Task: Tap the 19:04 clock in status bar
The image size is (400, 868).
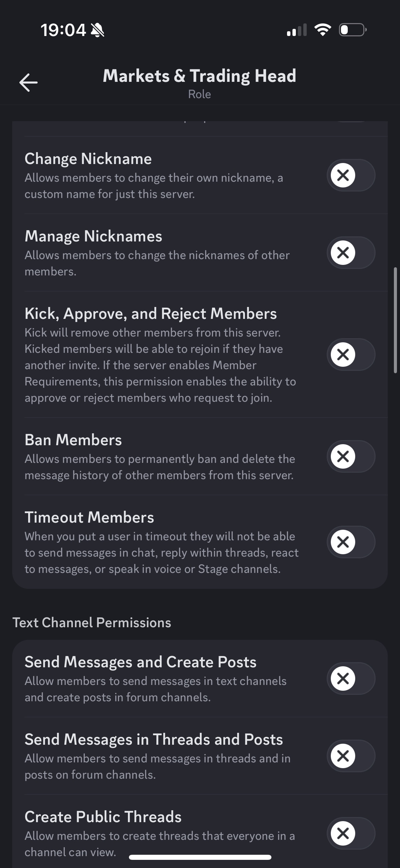Action: click(x=63, y=30)
